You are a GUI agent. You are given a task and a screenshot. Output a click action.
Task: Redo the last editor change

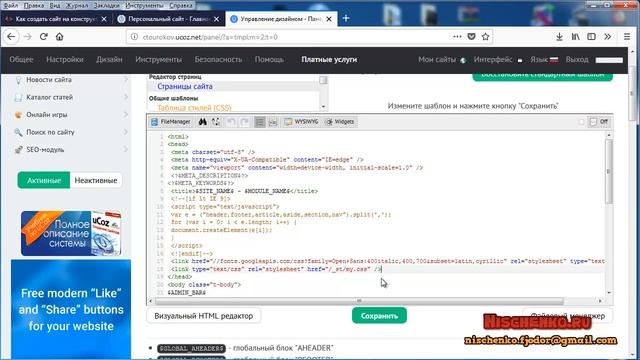244,122
